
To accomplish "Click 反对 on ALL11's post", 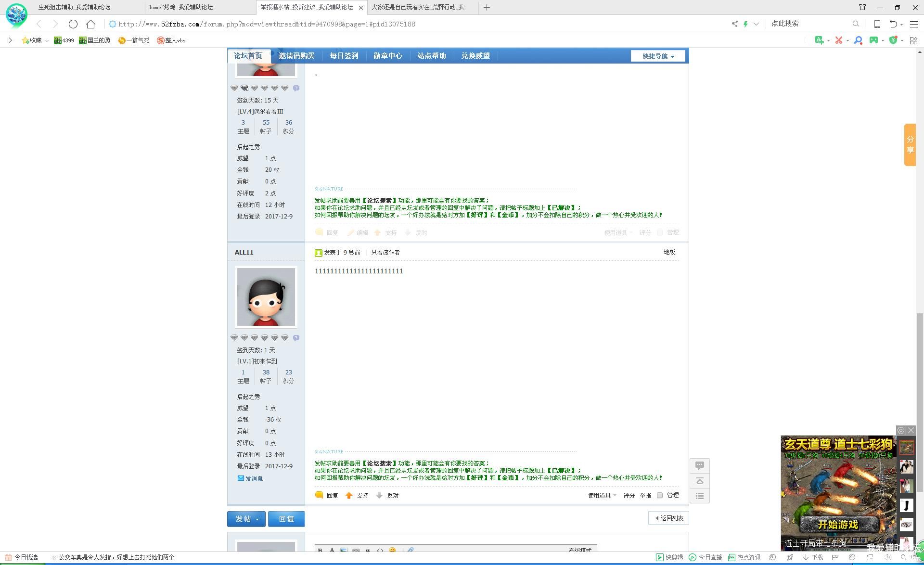I will point(387,495).
